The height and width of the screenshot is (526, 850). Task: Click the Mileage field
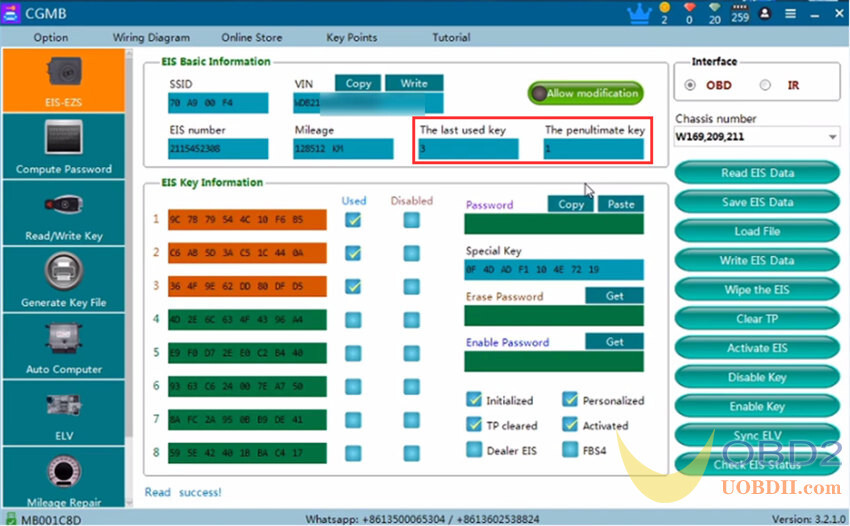point(343,149)
